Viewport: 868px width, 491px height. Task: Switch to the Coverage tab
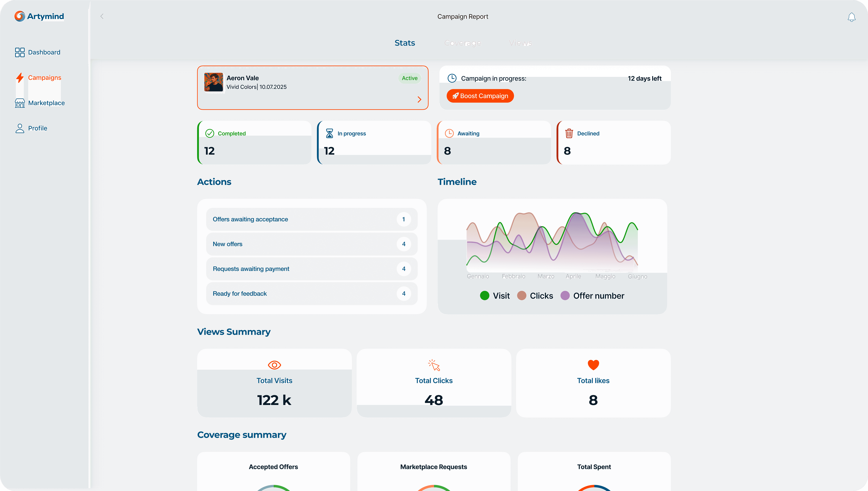coord(463,43)
